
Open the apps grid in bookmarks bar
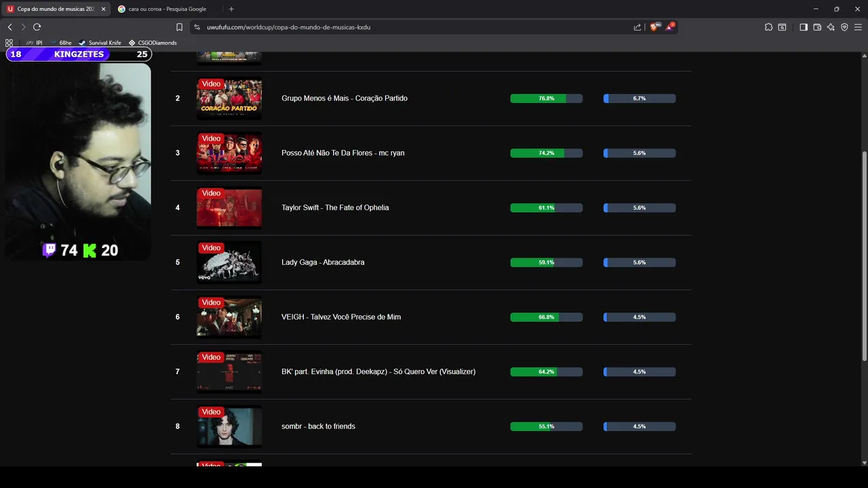click(9, 43)
